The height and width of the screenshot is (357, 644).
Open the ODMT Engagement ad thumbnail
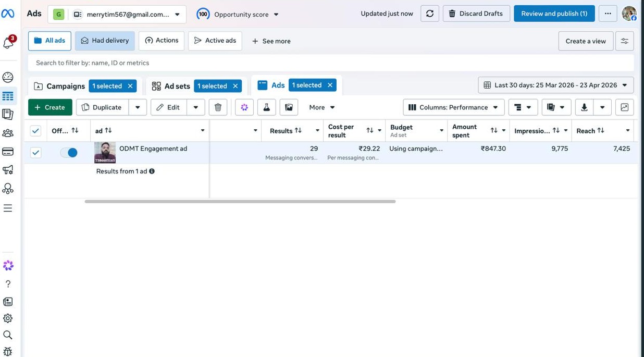105,153
